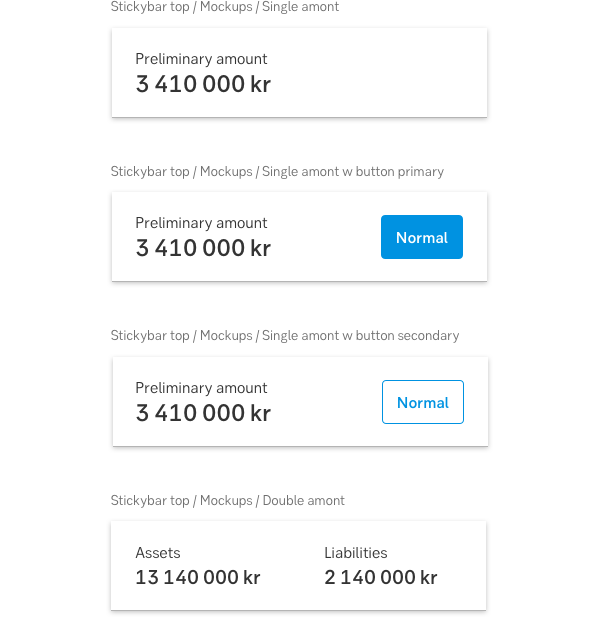Image resolution: width=600 pixels, height=617 pixels.
Task: Click the amount value in primary button card
Action: click(203, 248)
